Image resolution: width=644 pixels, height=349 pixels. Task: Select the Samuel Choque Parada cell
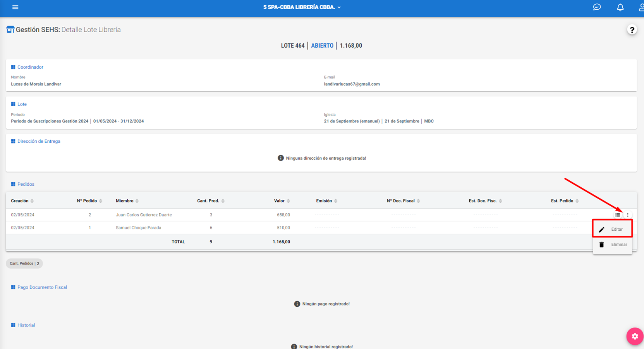pos(138,228)
